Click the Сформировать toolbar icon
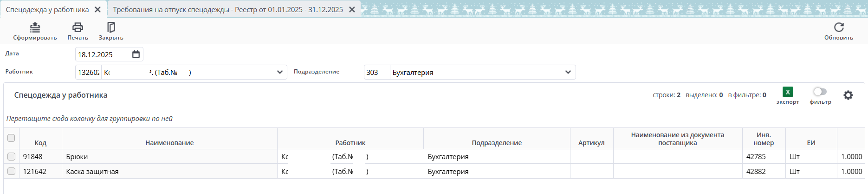868x194 pixels. pyautogui.click(x=35, y=28)
